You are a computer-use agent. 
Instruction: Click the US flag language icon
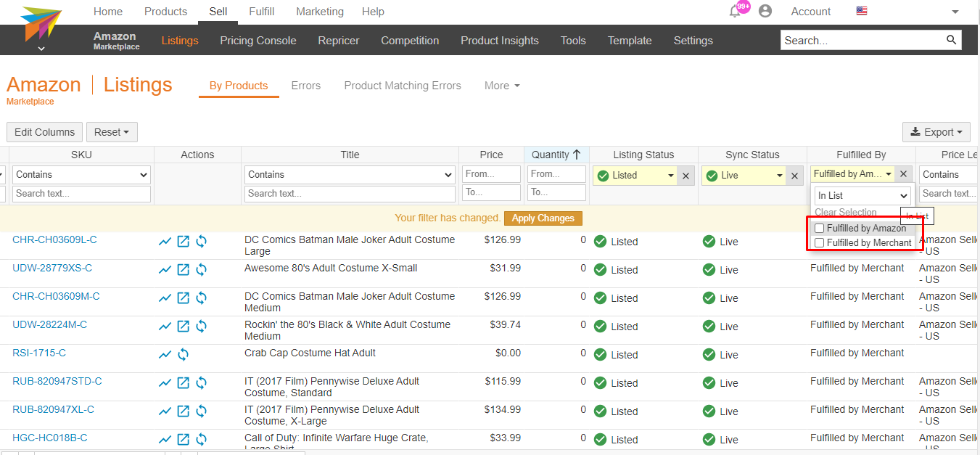coord(862,11)
